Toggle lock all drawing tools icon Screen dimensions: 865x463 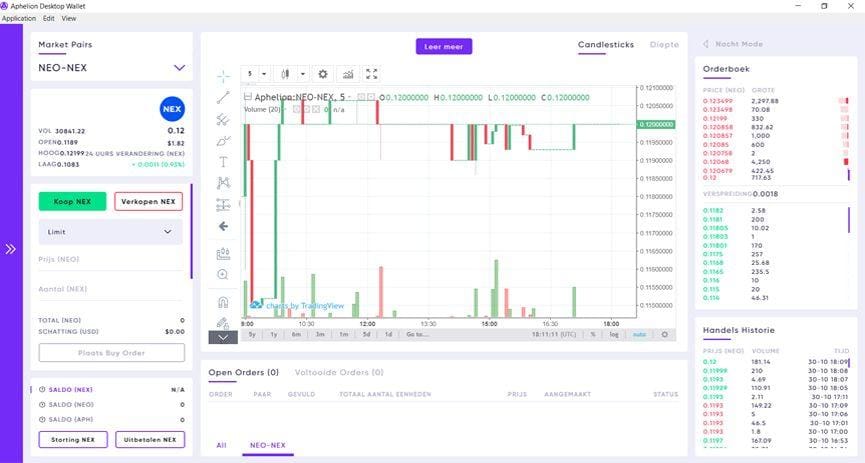[223, 323]
